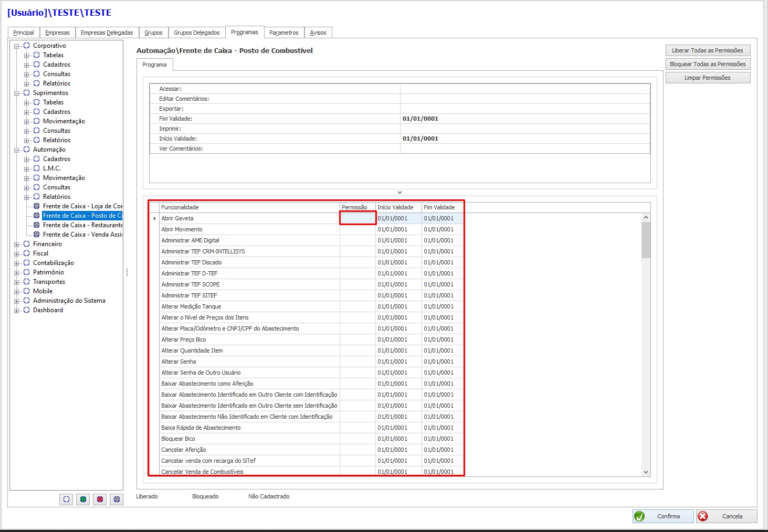Image resolution: width=768 pixels, height=532 pixels.
Task: Click the Fim Validade column header in the grid
Action: click(x=443, y=207)
